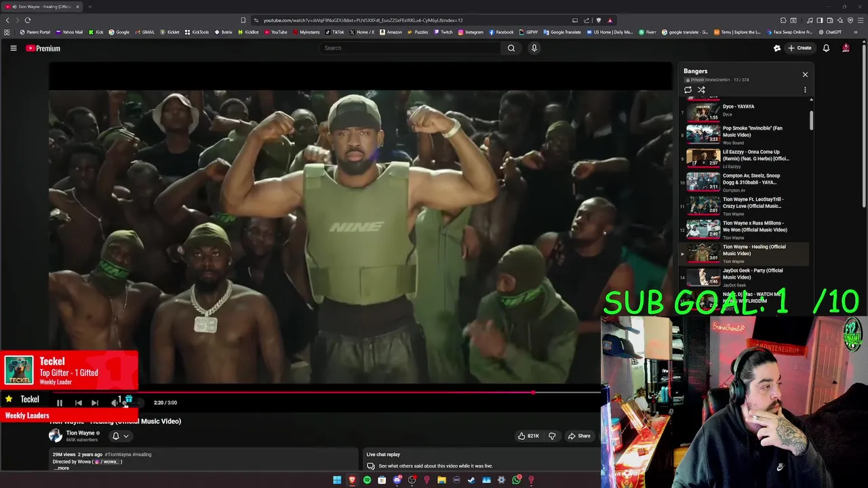This screenshot has width=868, height=488.
Task: Click the progress bar scrubber dot
Action: (534, 392)
